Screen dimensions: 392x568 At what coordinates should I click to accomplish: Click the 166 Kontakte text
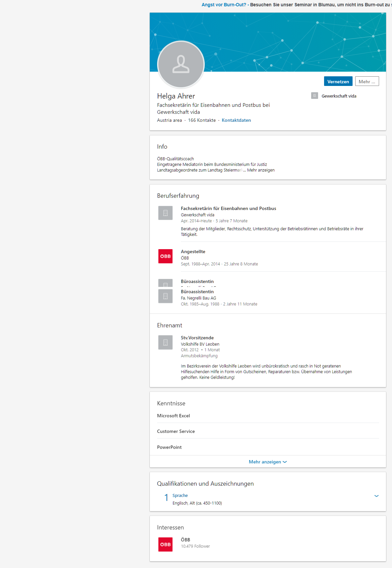(x=202, y=120)
